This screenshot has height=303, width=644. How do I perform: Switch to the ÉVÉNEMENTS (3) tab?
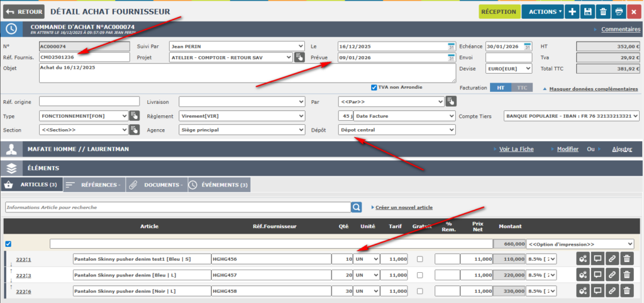(220, 185)
